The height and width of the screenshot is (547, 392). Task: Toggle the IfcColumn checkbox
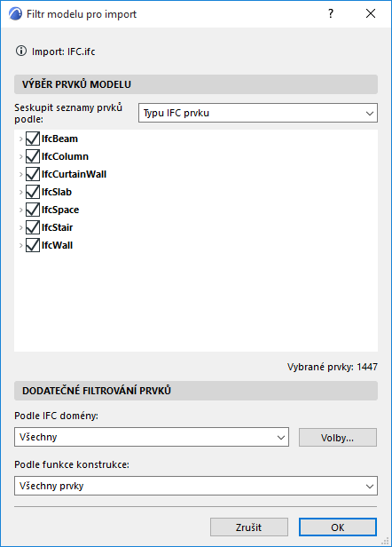[33, 156]
